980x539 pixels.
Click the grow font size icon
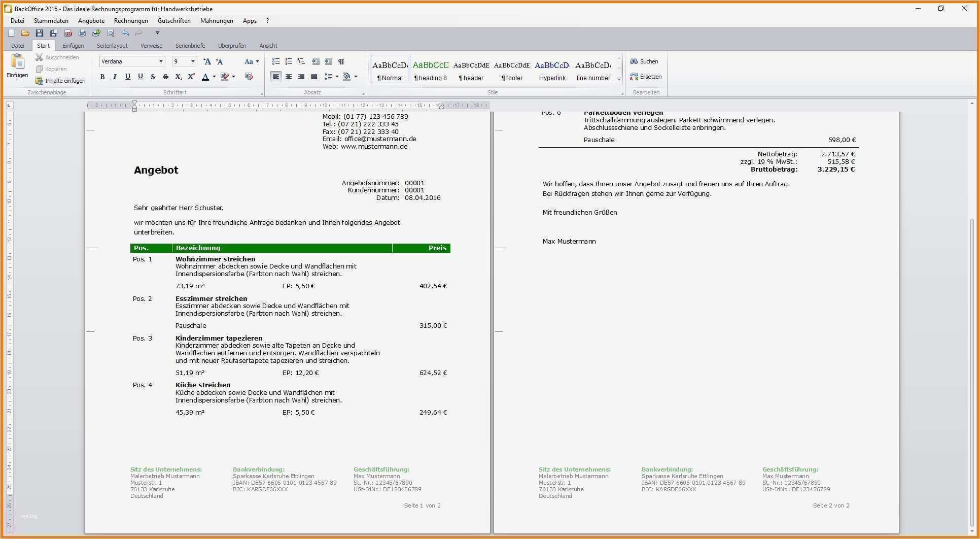tap(207, 61)
